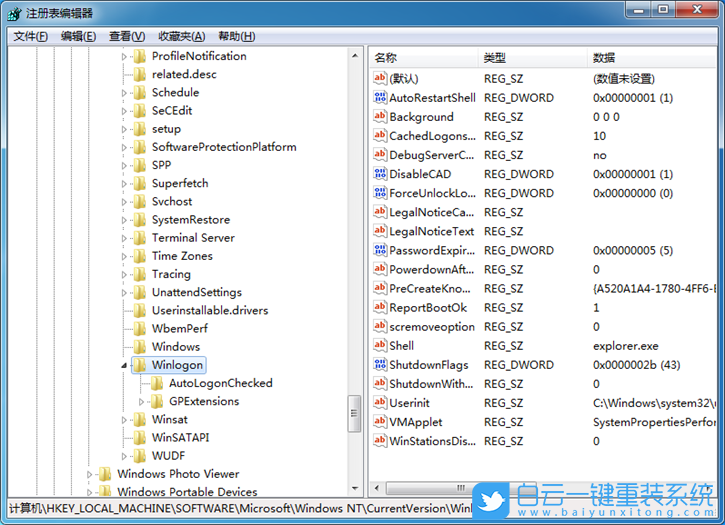Click the tree pane scroll down arrow

(355, 488)
